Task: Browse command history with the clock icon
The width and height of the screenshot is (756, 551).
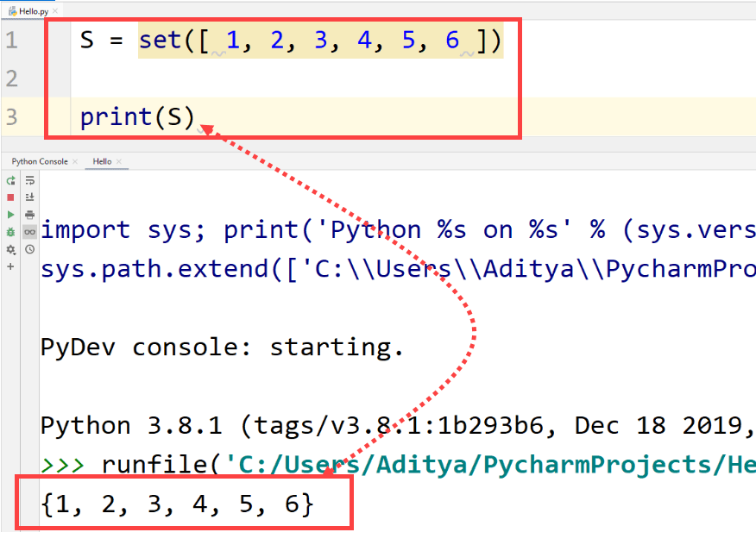Action: tap(29, 249)
